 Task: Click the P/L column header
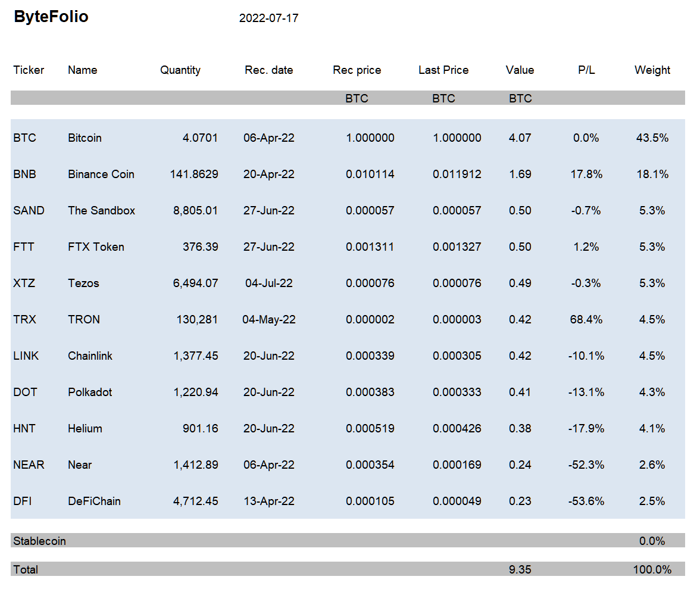pyautogui.click(x=587, y=70)
